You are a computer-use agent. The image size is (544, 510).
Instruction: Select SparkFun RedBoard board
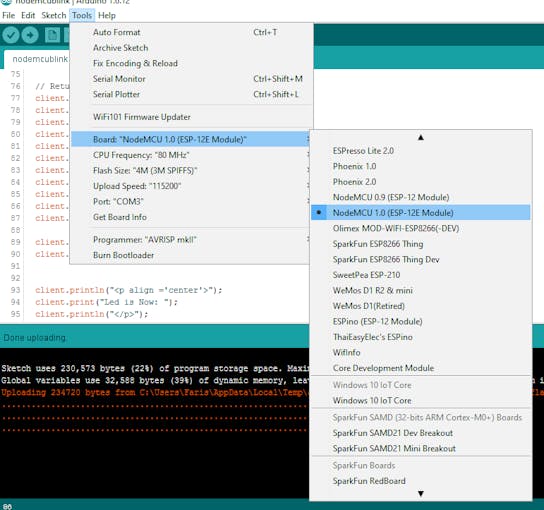420,481
